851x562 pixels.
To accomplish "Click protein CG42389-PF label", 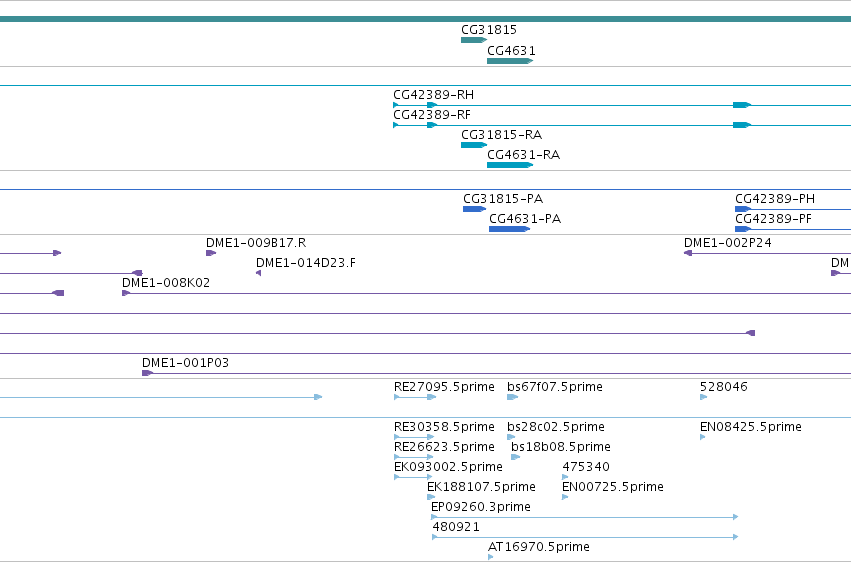I will click(773, 219).
